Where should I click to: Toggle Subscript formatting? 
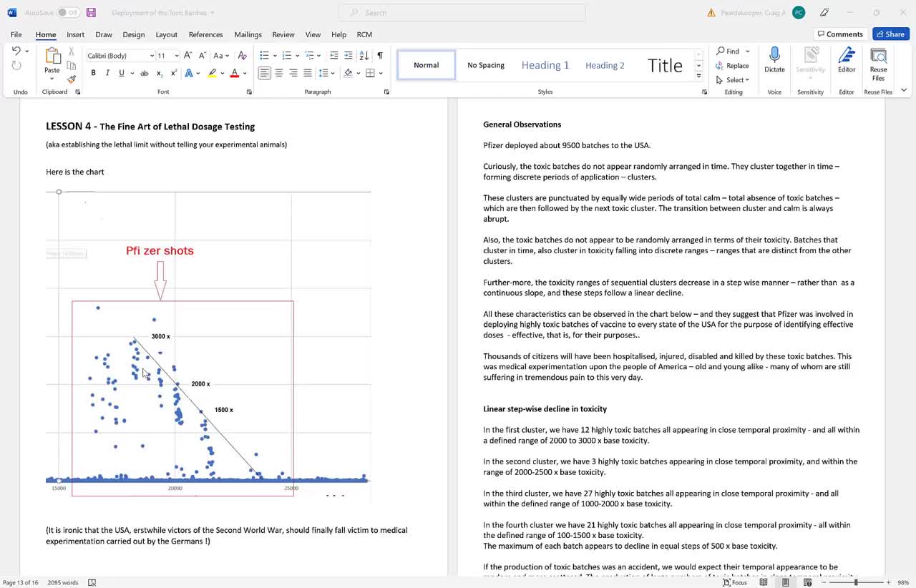159,73
